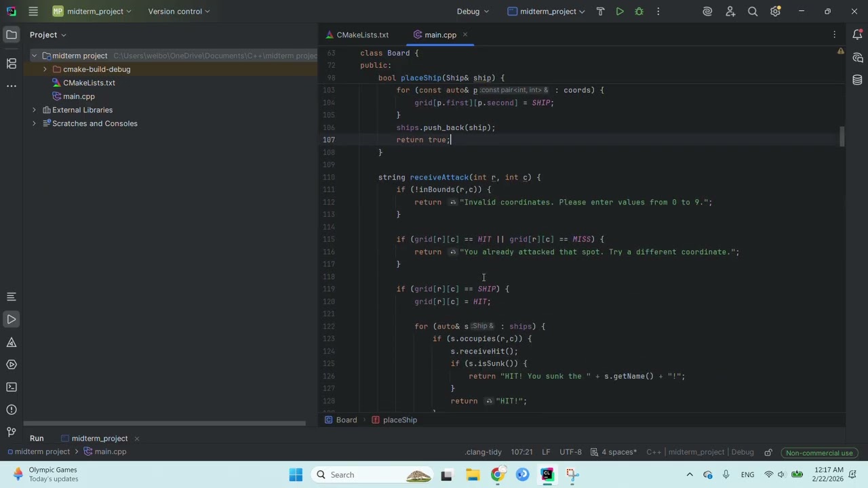Viewport: 868px width, 488px height.
Task: Show more tool windows ellipsis in left sidebar
Action: point(12,86)
